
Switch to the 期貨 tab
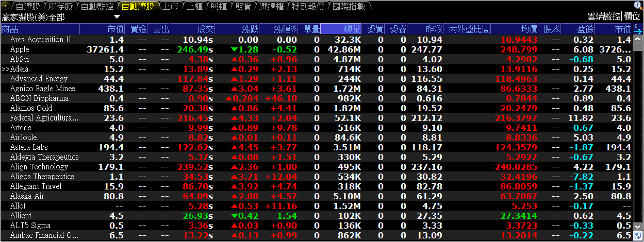pyautogui.click(x=243, y=7)
